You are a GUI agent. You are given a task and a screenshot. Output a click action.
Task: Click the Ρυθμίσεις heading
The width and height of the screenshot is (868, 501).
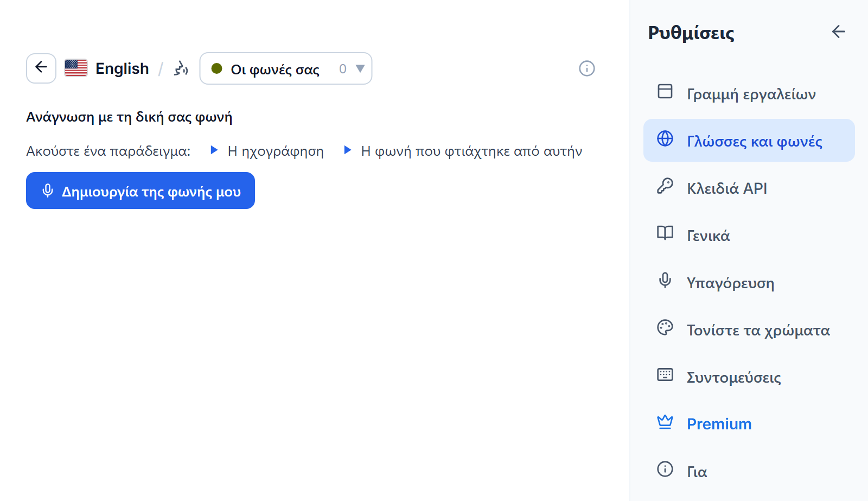tap(691, 33)
